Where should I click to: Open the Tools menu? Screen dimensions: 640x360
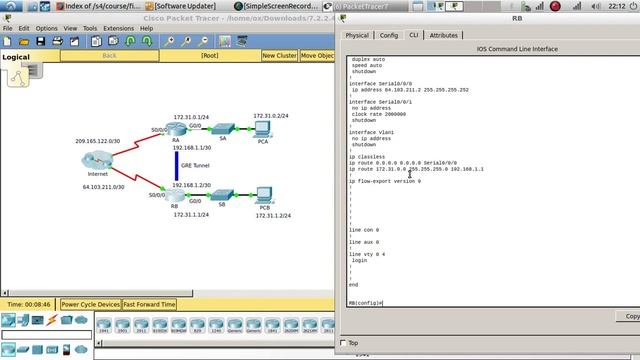pyautogui.click(x=90, y=28)
